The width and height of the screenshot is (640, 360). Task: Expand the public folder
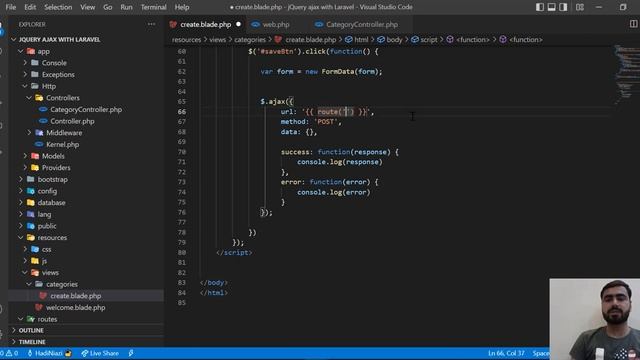pyautogui.click(x=47, y=226)
